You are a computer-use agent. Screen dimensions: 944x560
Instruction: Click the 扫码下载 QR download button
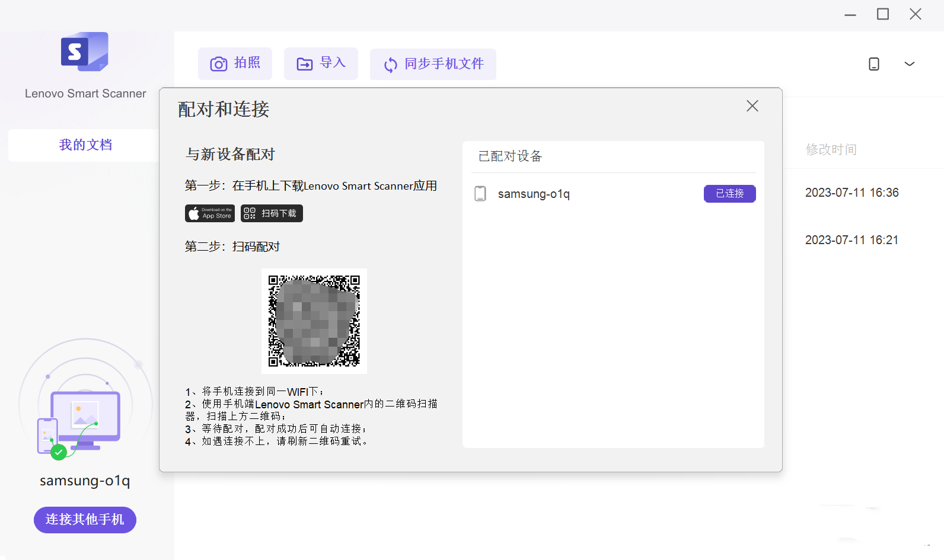272,213
